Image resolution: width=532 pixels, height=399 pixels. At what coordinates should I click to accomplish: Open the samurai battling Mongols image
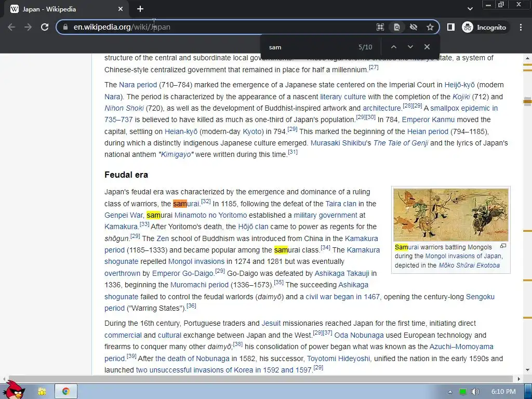coord(450,215)
